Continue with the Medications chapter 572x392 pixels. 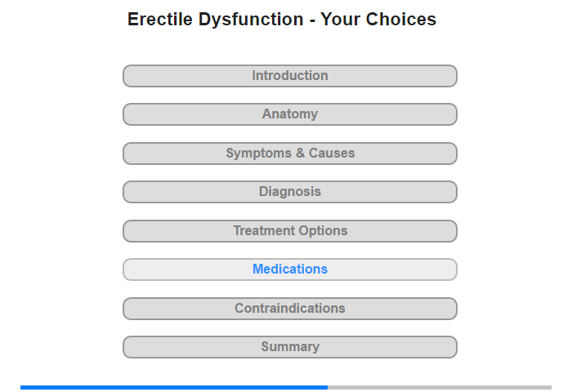(289, 269)
